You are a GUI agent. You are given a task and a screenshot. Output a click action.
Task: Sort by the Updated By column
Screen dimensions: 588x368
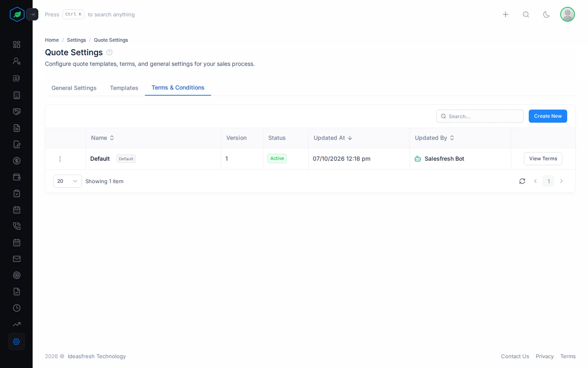pos(434,138)
